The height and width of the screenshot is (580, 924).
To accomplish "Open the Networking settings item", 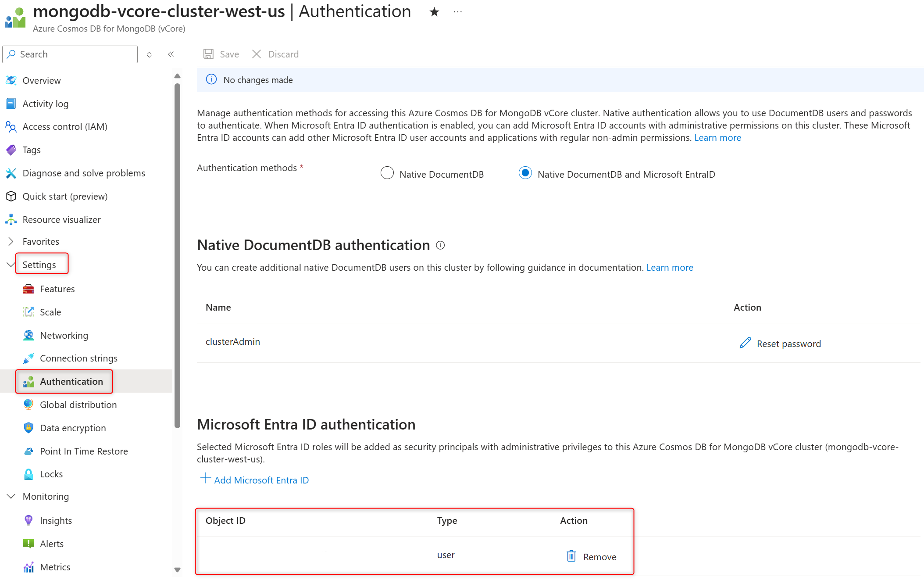I will coord(64,335).
